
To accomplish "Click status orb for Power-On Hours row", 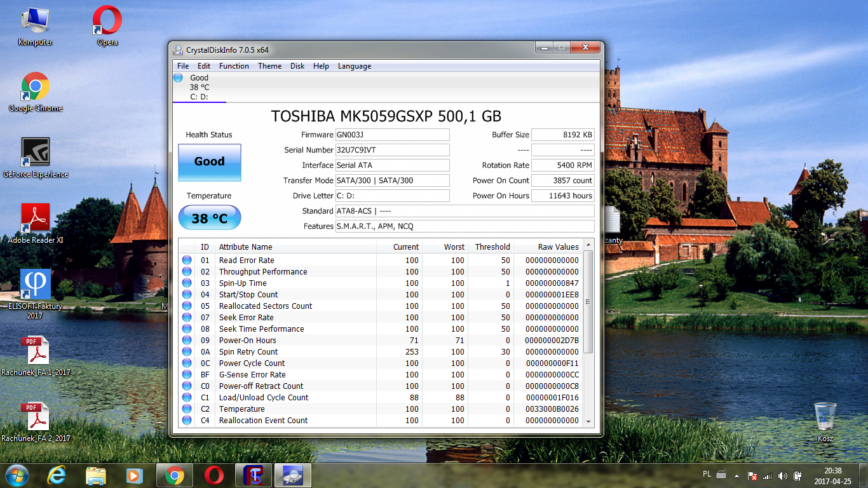I will [x=187, y=340].
